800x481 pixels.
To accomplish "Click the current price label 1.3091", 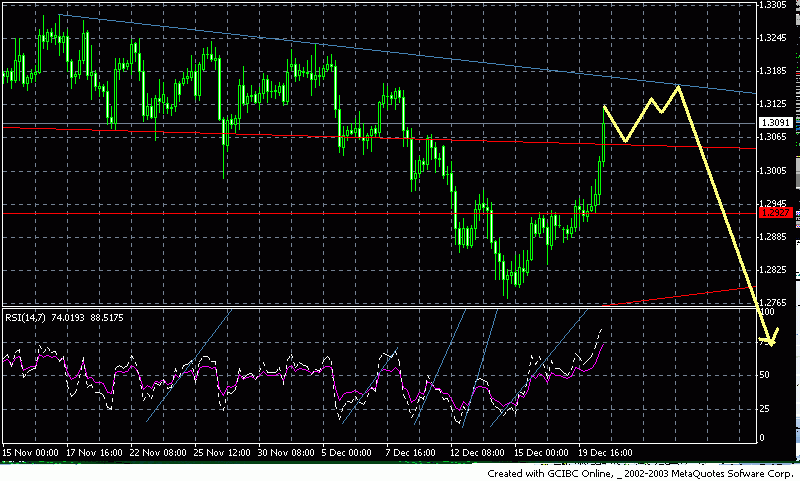I will pos(776,122).
